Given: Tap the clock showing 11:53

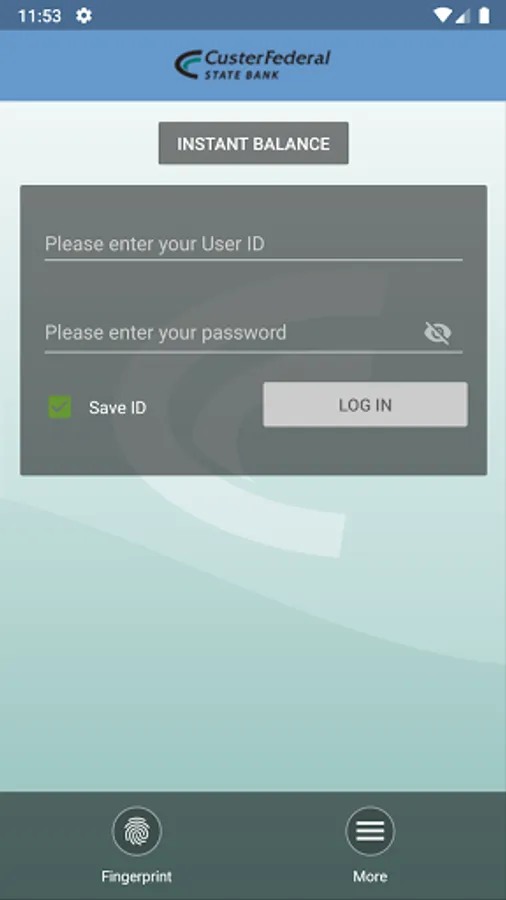Looking at the screenshot, I should pos(39,15).
